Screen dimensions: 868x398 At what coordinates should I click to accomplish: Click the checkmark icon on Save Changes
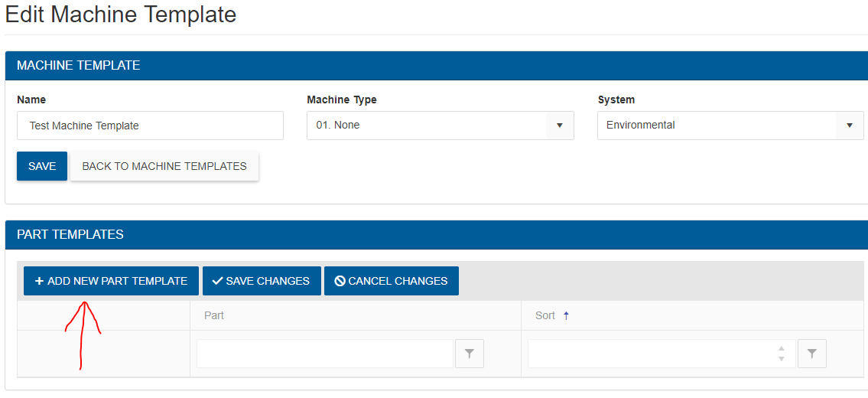(217, 281)
